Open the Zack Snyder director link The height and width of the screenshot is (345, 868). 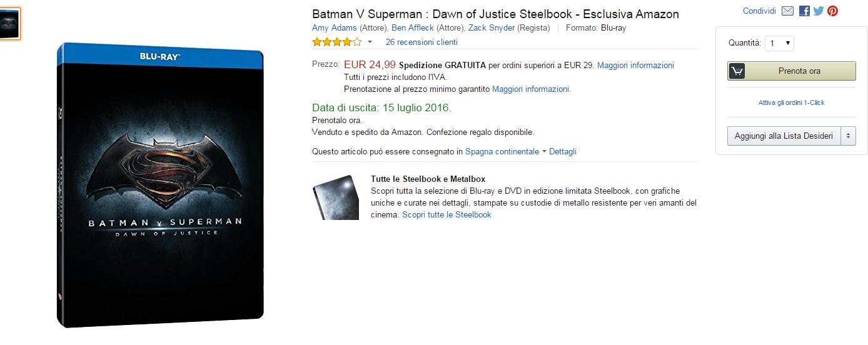[x=491, y=28]
